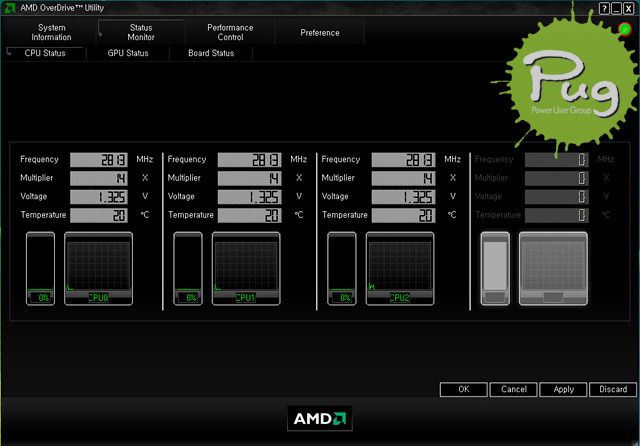Click the help question mark button
The height and width of the screenshot is (446, 640).
pos(604,9)
